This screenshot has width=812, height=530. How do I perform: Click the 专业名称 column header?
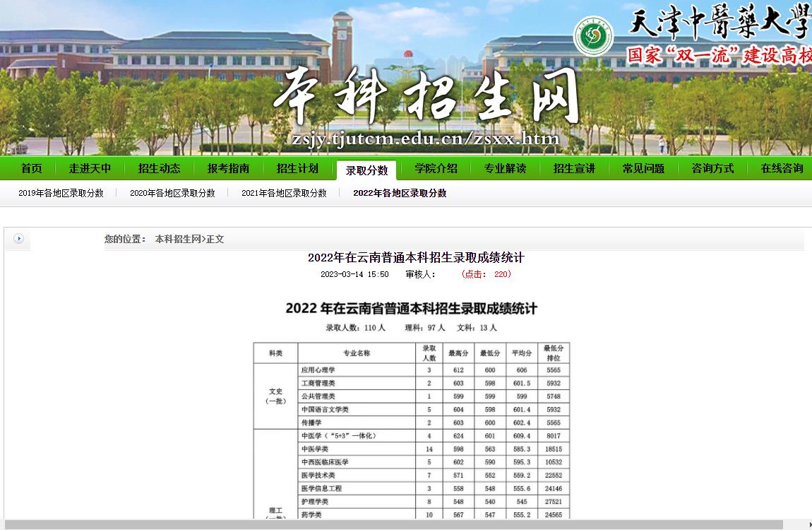(x=357, y=353)
